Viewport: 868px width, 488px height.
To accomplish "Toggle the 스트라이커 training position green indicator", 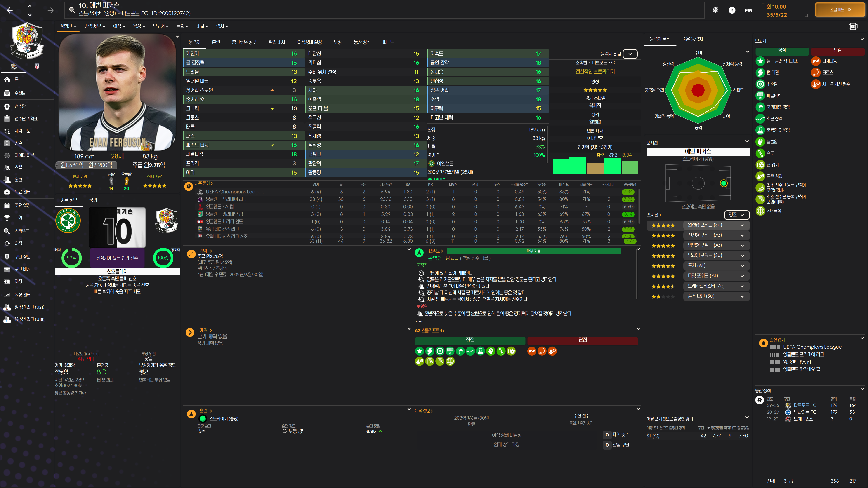I will pos(203,419).
